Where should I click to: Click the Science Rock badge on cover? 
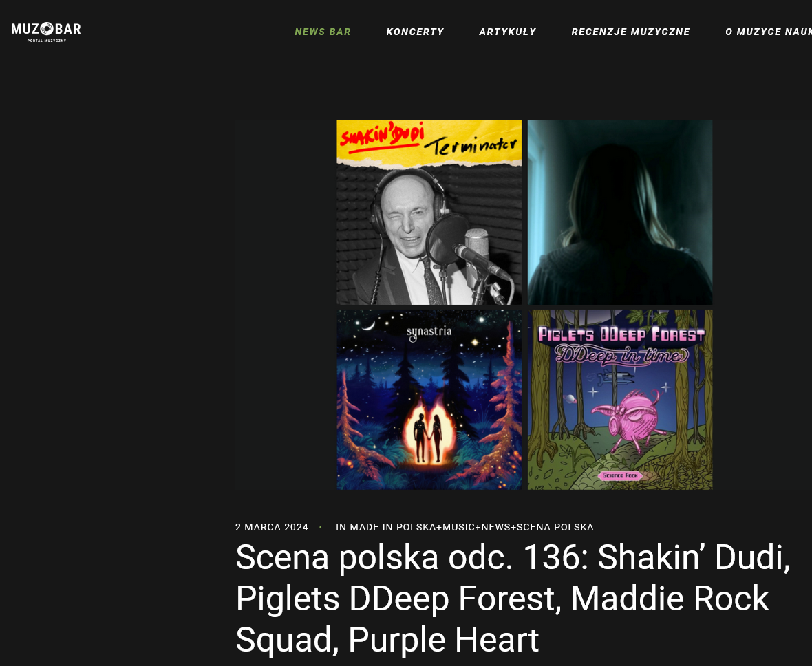click(x=620, y=475)
